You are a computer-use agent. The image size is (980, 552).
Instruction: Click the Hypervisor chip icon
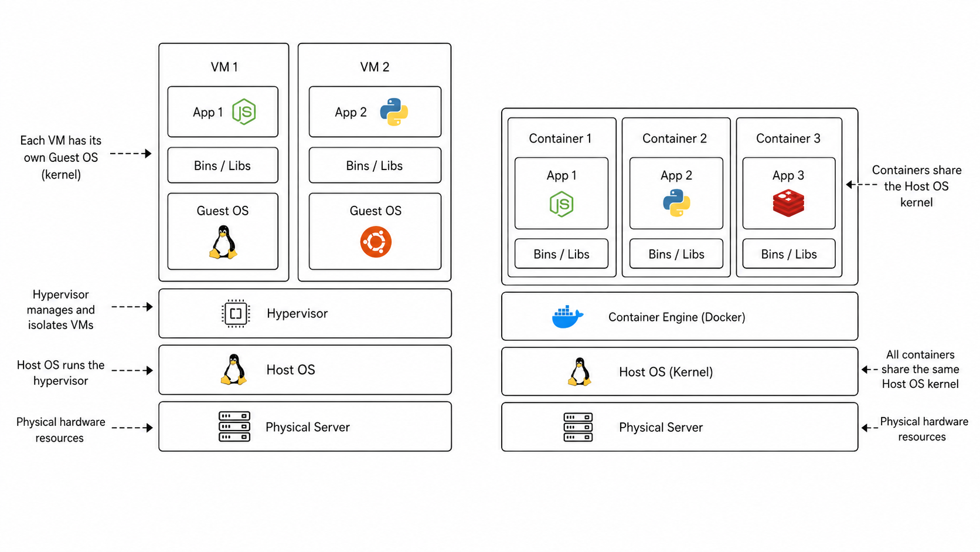click(236, 313)
